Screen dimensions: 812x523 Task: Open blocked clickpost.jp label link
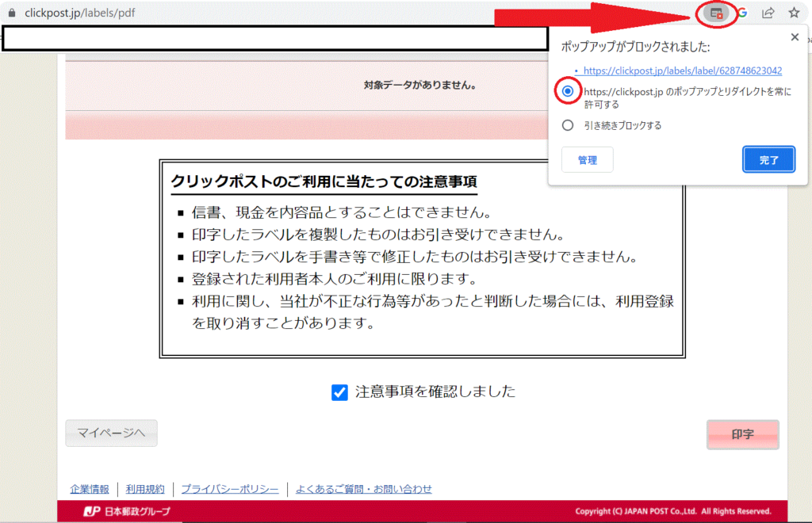tap(683, 71)
